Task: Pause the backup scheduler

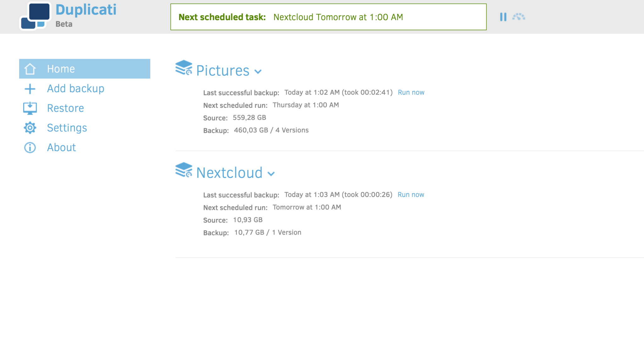Action: click(503, 17)
